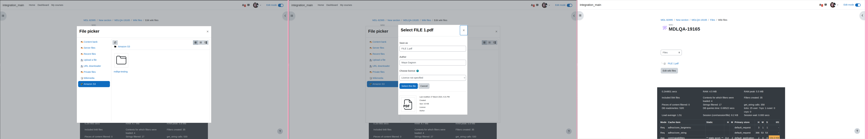Open messaging icon in right panel header
Viewport: 868px width, 139px height.
point(826,5)
